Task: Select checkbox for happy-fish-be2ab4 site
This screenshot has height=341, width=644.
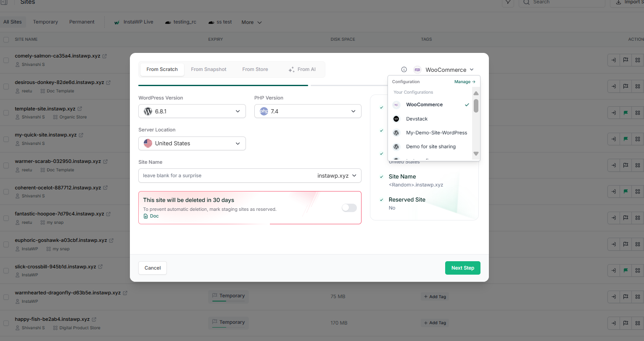Action: point(6,323)
